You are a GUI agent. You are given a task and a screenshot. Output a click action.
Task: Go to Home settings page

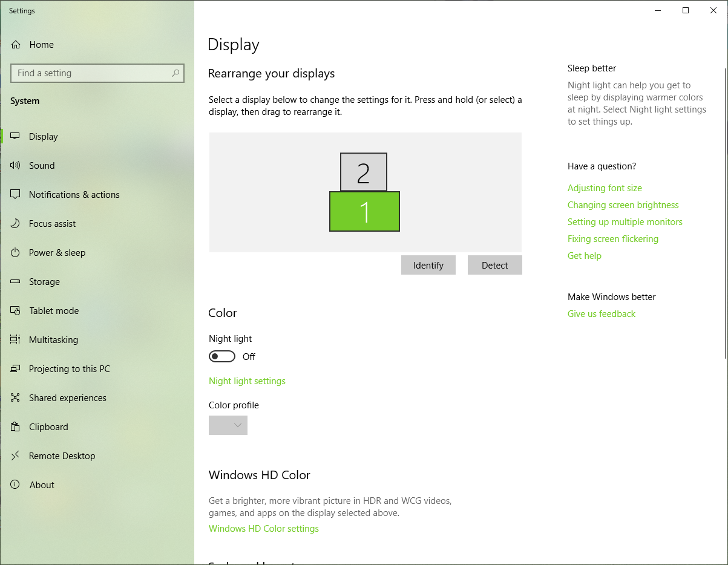click(x=97, y=45)
